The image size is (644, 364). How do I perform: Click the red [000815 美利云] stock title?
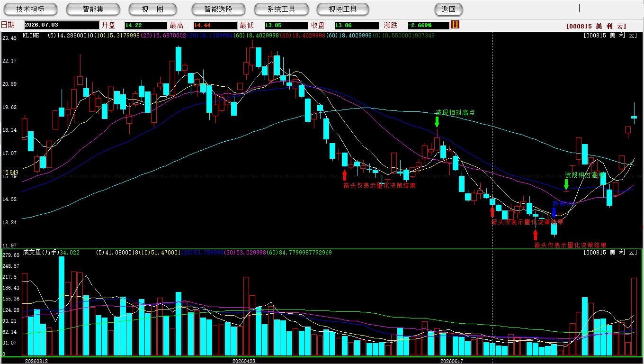(596, 27)
